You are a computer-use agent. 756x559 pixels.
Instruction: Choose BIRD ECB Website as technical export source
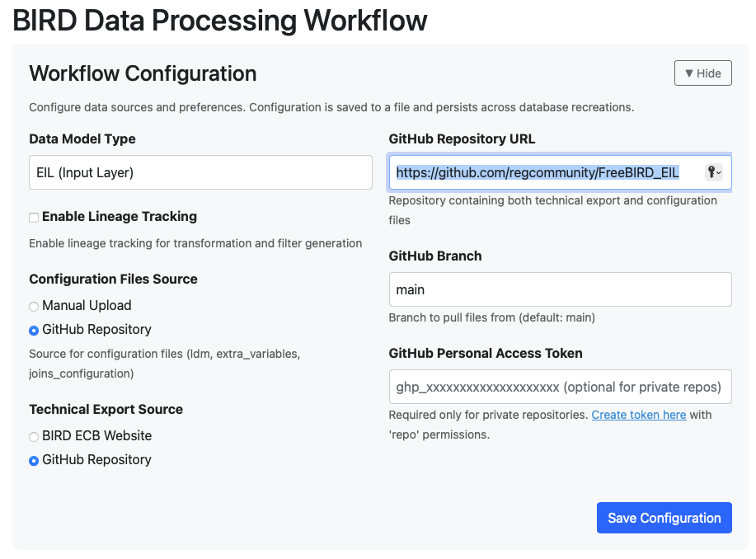click(x=34, y=437)
